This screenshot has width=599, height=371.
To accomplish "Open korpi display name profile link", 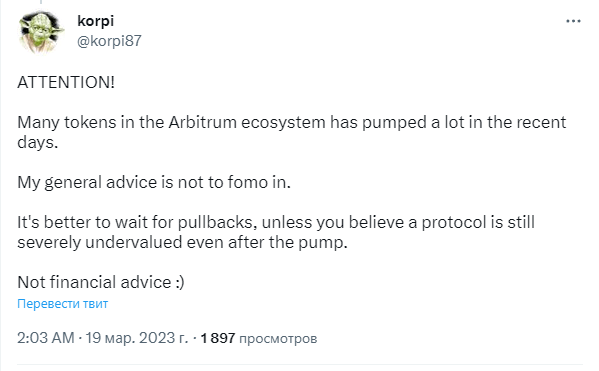I will point(96,21).
